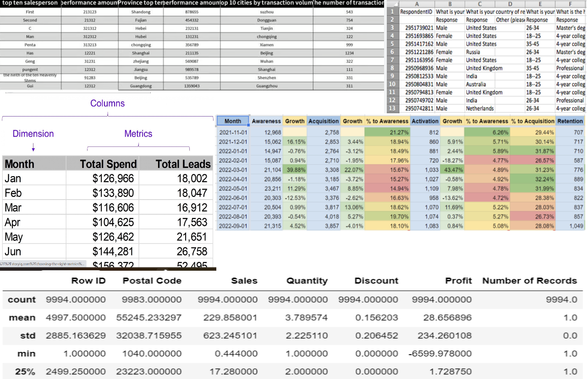Select the 2022-09-01 month row label
The image size is (588, 379).
click(233, 226)
